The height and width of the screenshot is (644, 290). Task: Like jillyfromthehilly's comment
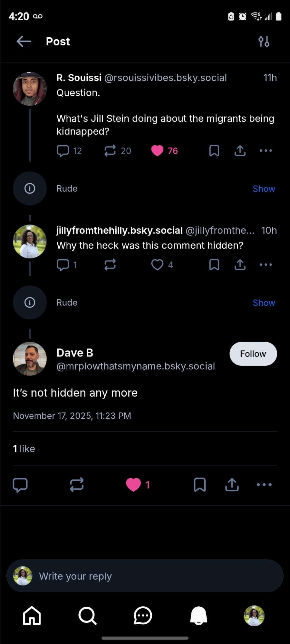(157, 265)
